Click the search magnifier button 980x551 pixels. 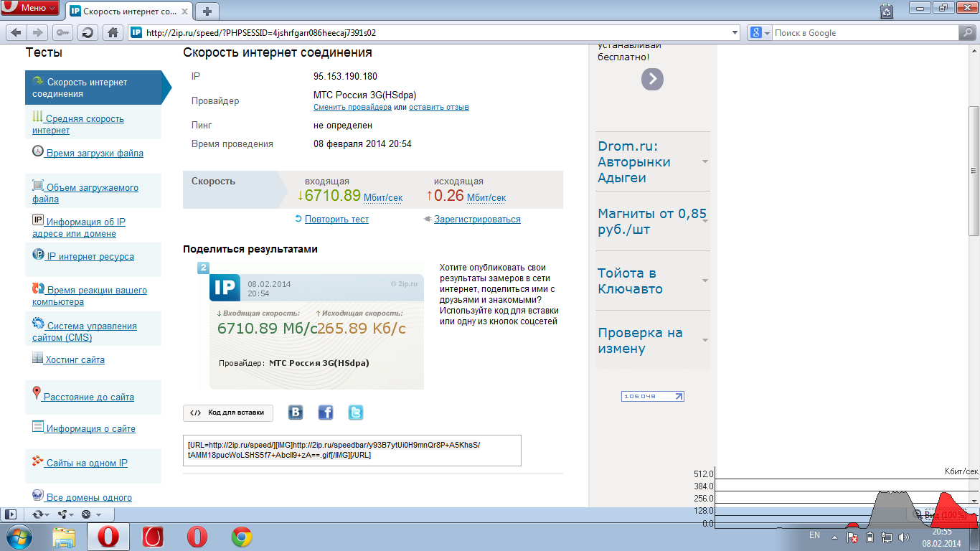pyautogui.click(x=967, y=32)
